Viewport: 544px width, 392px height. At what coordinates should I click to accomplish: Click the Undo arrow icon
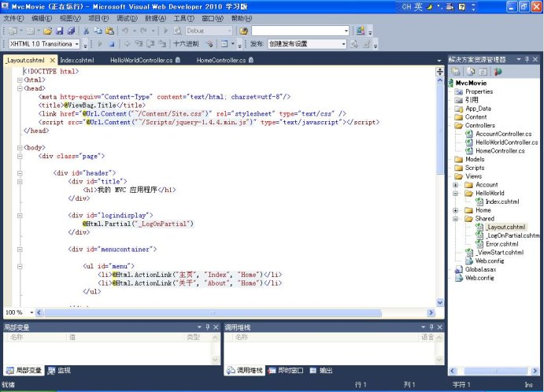coord(125,31)
